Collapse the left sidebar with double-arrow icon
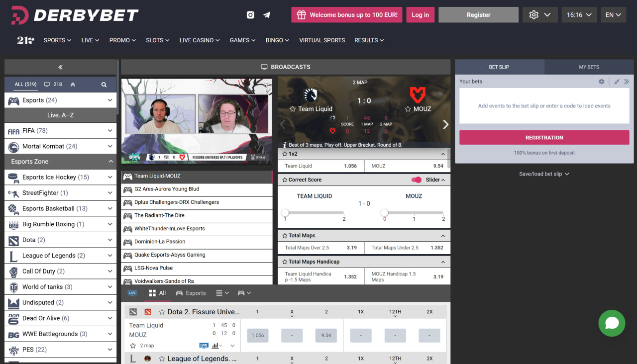Screen dimensions: 637x364 pyautogui.click(x=60, y=67)
